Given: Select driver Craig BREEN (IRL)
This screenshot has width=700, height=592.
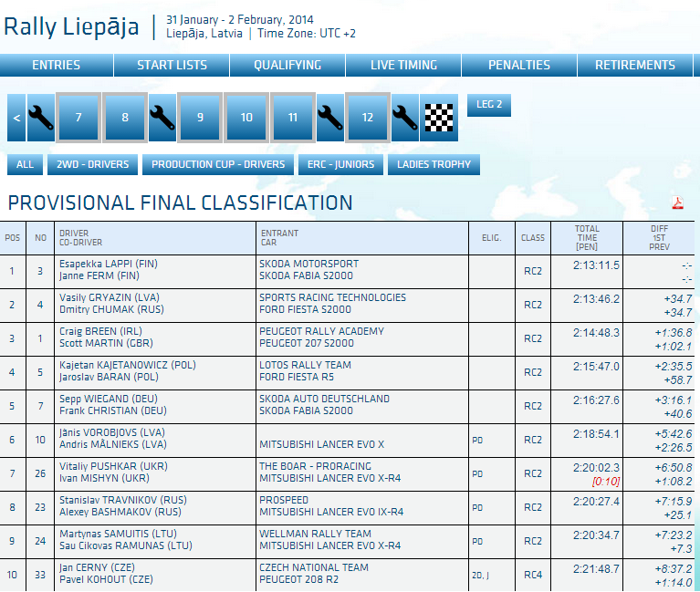Looking at the screenshot, I should click(101, 331).
